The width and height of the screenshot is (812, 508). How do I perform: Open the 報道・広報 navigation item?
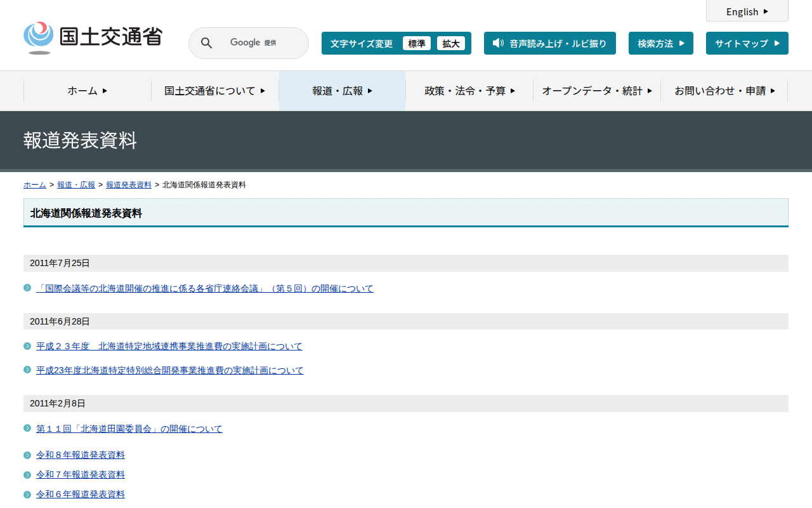tap(342, 91)
